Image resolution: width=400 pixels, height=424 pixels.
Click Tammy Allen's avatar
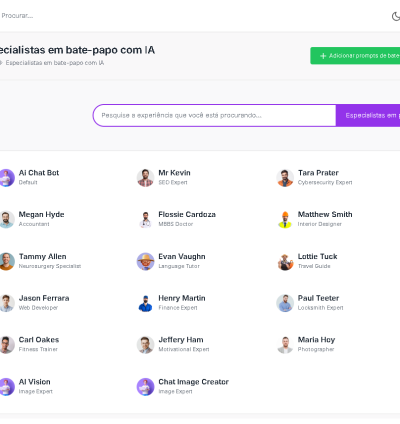click(6, 261)
